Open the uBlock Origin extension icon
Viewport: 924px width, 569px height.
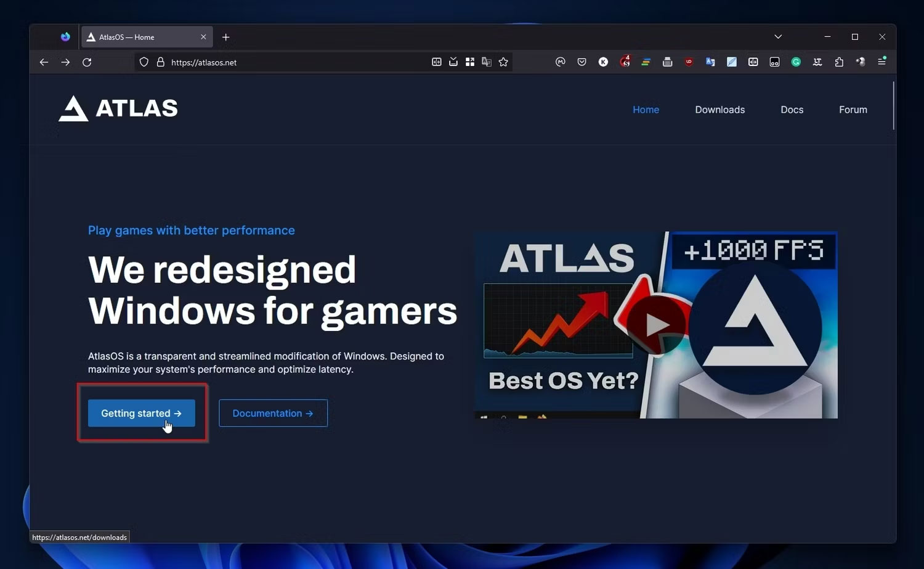[x=689, y=62]
